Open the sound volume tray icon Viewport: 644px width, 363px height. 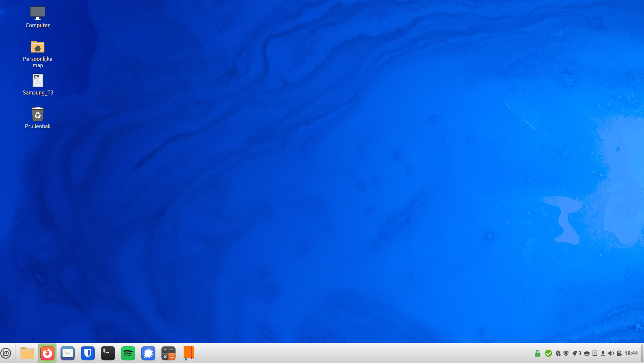coord(611,353)
